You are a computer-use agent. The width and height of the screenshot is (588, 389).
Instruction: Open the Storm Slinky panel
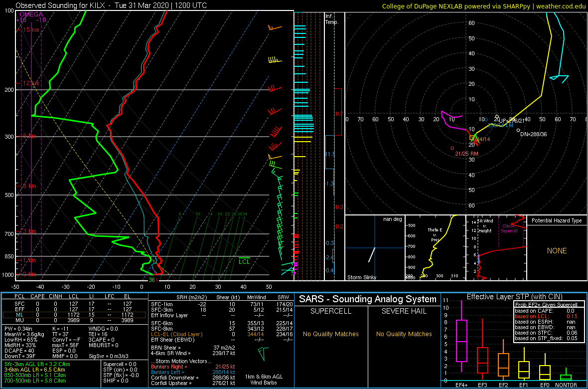[x=375, y=248]
